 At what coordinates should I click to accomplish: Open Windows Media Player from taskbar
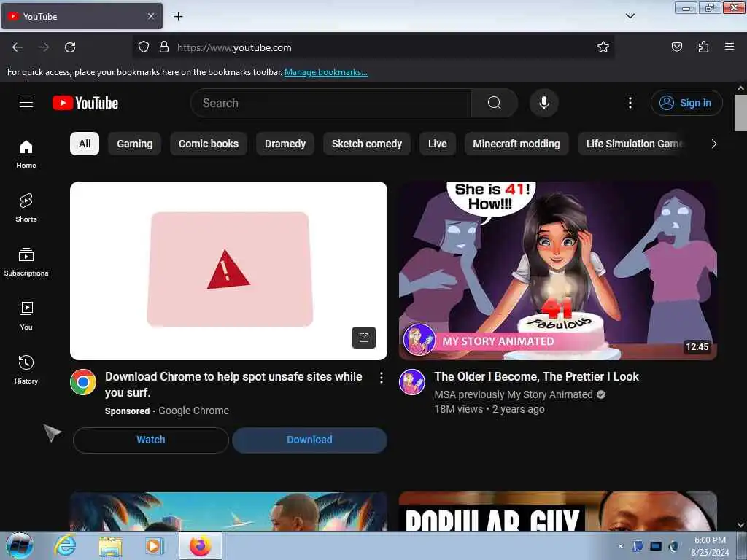(x=153, y=545)
